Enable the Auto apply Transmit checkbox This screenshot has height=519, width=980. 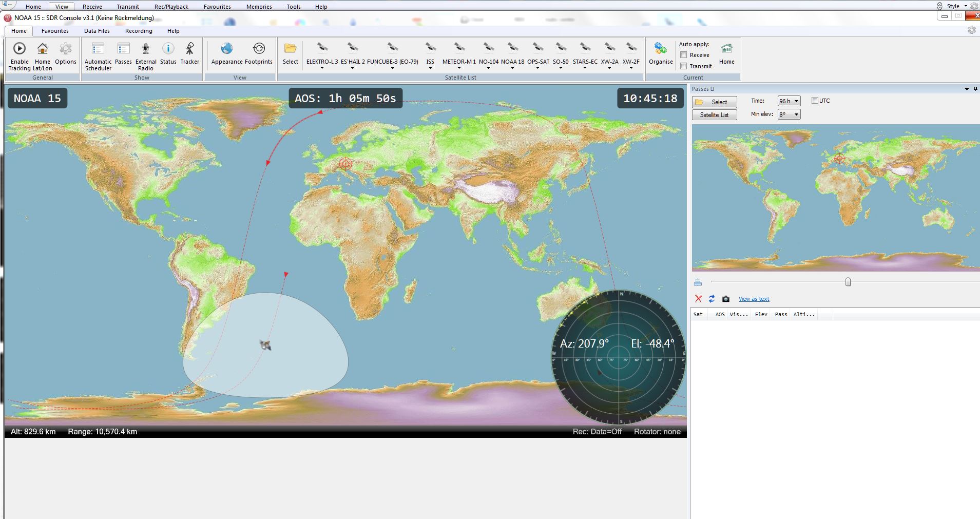[x=684, y=66]
